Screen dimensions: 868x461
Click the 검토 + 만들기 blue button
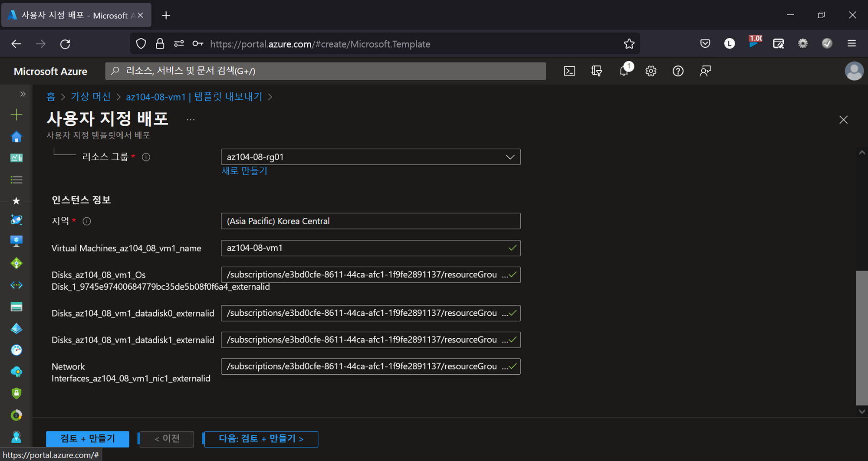[x=88, y=439]
